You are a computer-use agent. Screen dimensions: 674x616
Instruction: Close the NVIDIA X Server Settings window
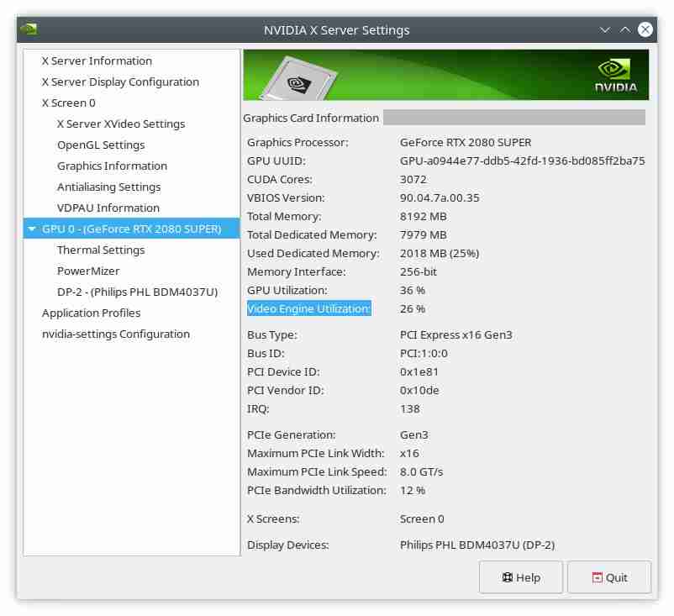[645, 29]
